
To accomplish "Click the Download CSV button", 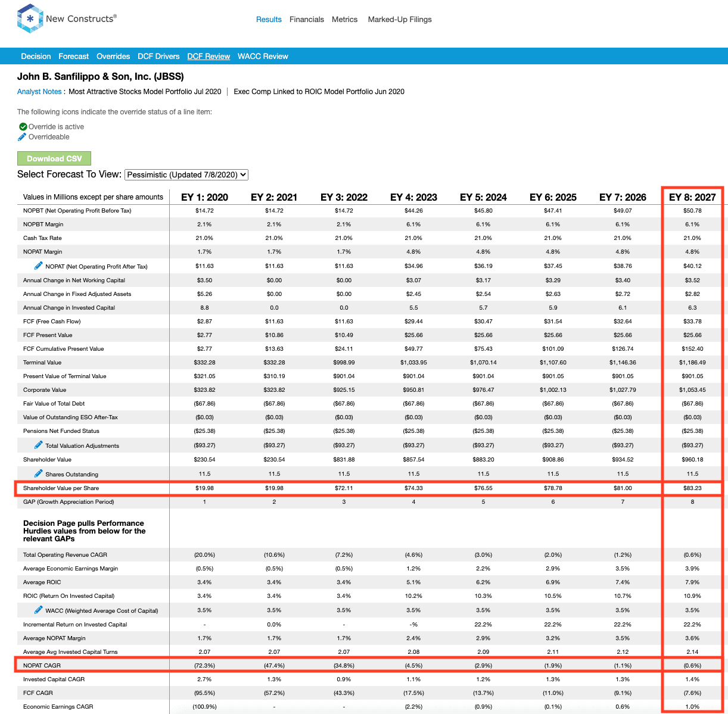I will pos(54,158).
